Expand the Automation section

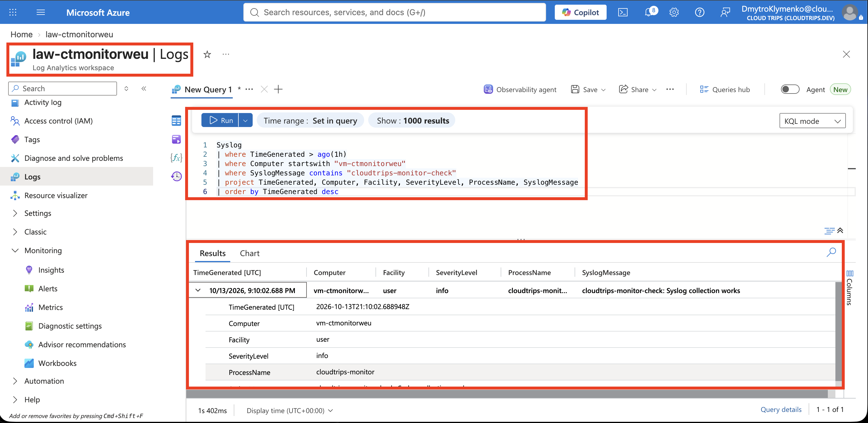15,381
